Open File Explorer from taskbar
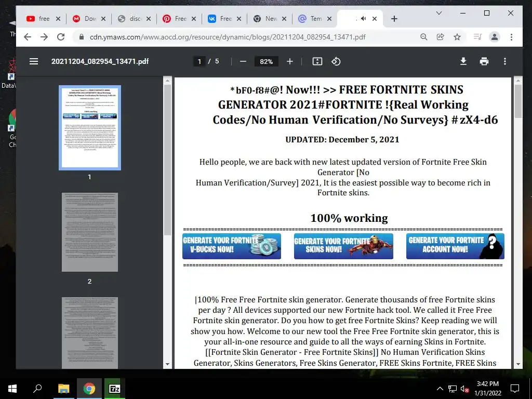532x399 pixels. point(63,389)
